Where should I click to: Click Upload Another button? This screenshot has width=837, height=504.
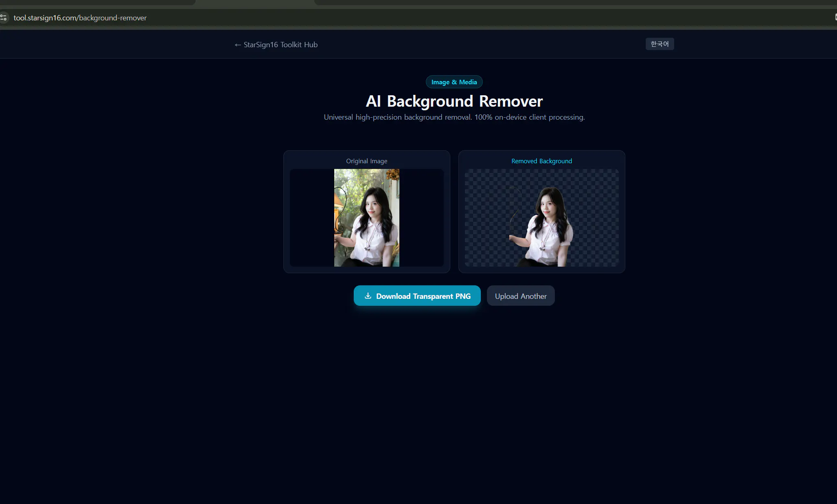(x=521, y=296)
